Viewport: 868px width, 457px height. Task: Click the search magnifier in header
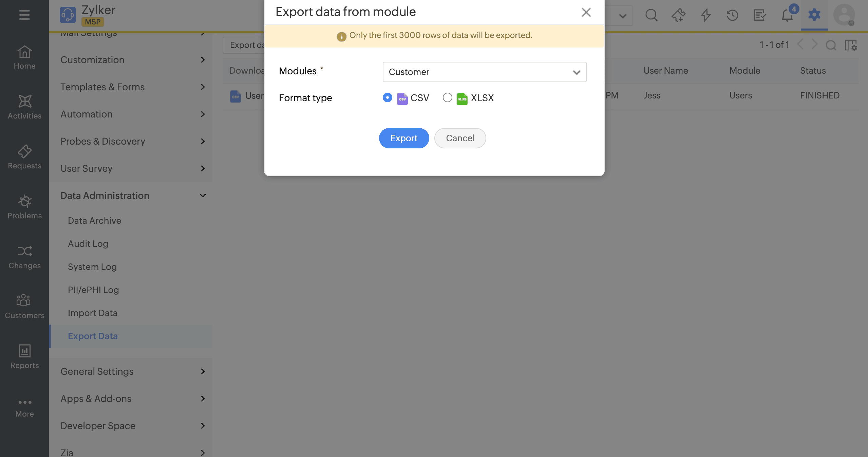click(651, 15)
